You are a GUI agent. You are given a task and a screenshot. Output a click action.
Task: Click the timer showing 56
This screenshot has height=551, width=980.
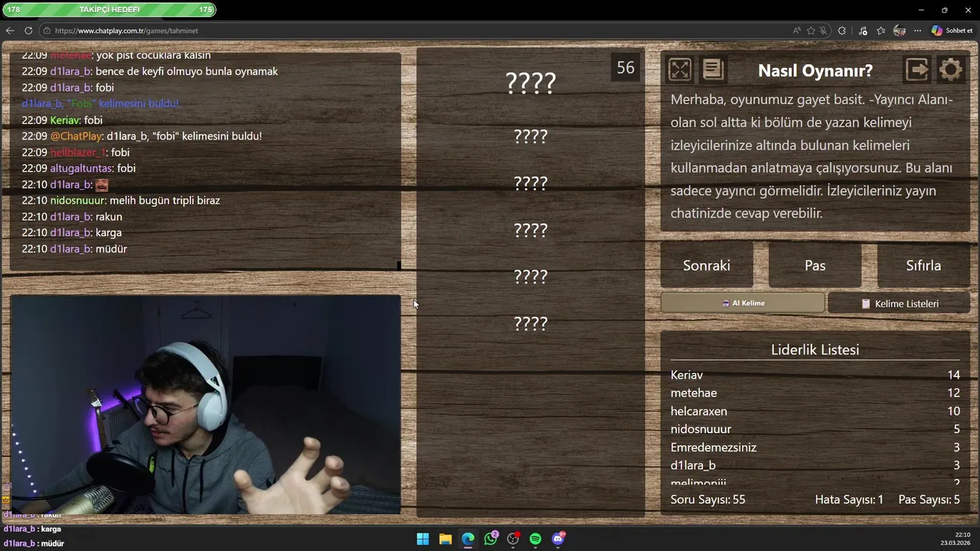[x=626, y=67]
